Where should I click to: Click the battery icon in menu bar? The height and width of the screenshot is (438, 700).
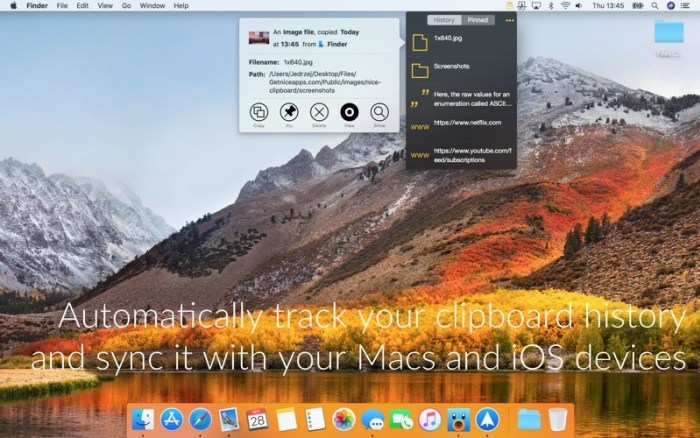(x=638, y=6)
